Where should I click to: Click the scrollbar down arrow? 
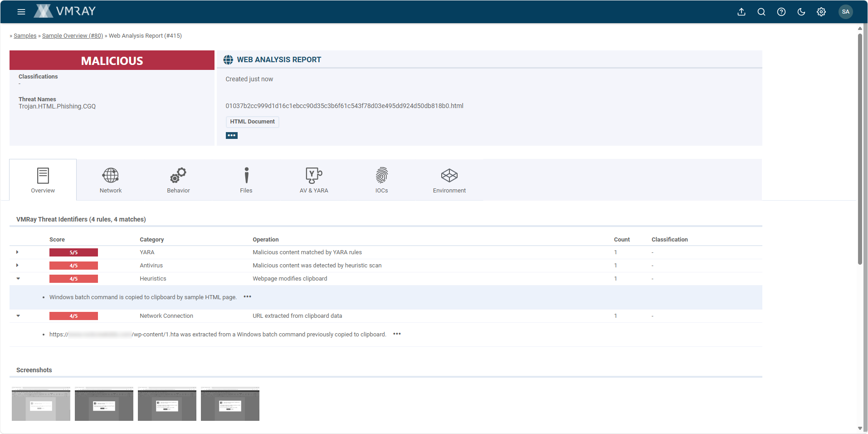pyautogui.click(x=860, y=428)
